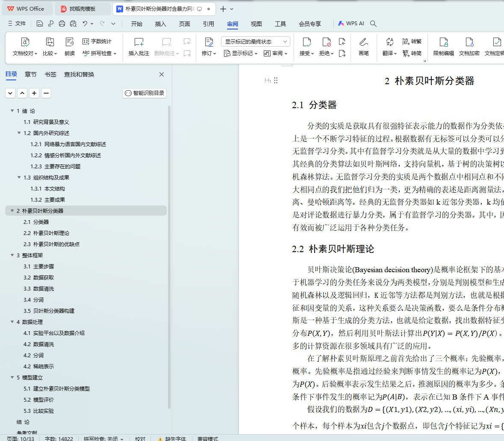Click the redo arrow icon

click(102, 24)
